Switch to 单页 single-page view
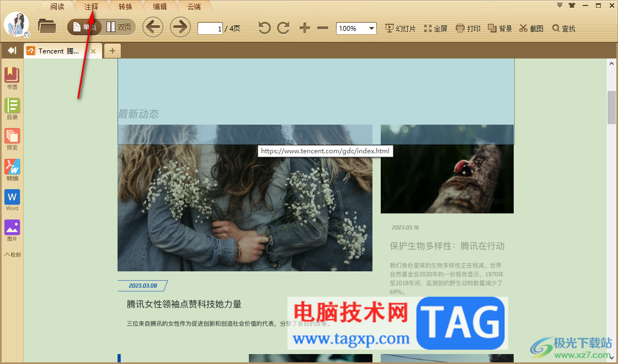The width and height of the screenshot is (618, 364). click(84, 27)
